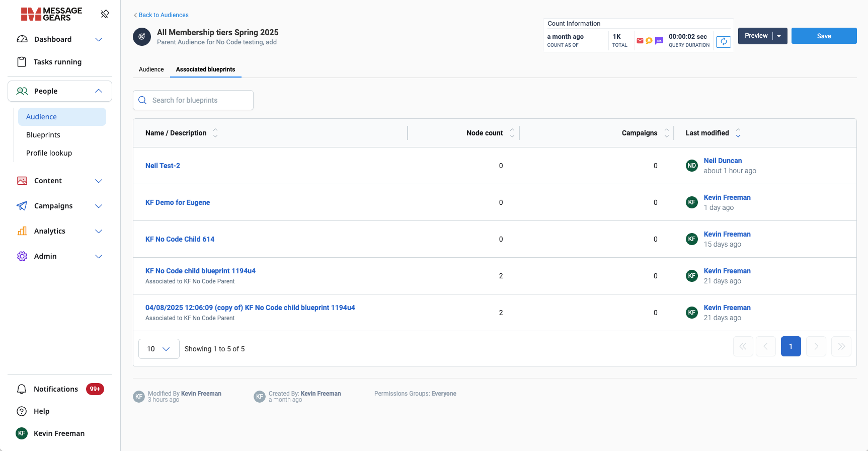Click the KF user avatar in sidebar
868x451 pixels.
[x=22, y=433]
